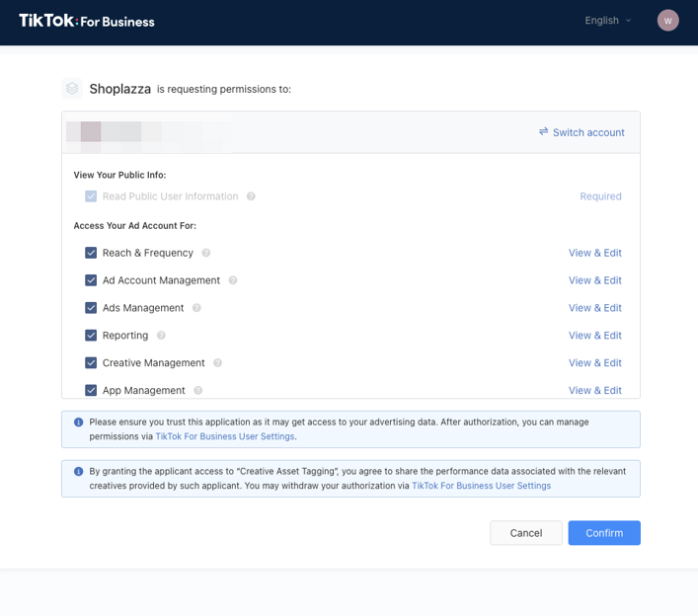The image size is (698, 616).
Task: Open the English language dropdown
Action: 607,21
